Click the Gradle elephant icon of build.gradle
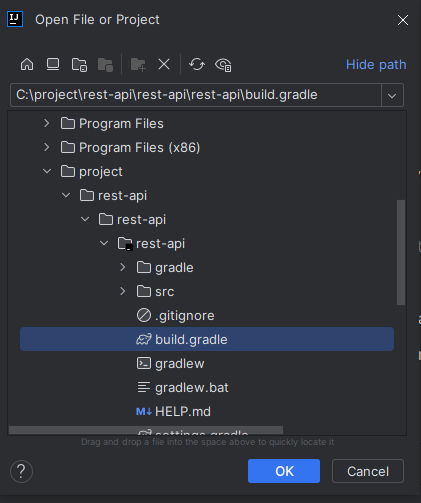The image size is (421, 503). [144, 340]
